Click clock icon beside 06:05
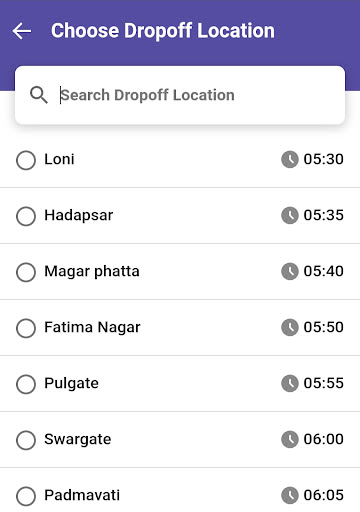 [x=290, y=495]
